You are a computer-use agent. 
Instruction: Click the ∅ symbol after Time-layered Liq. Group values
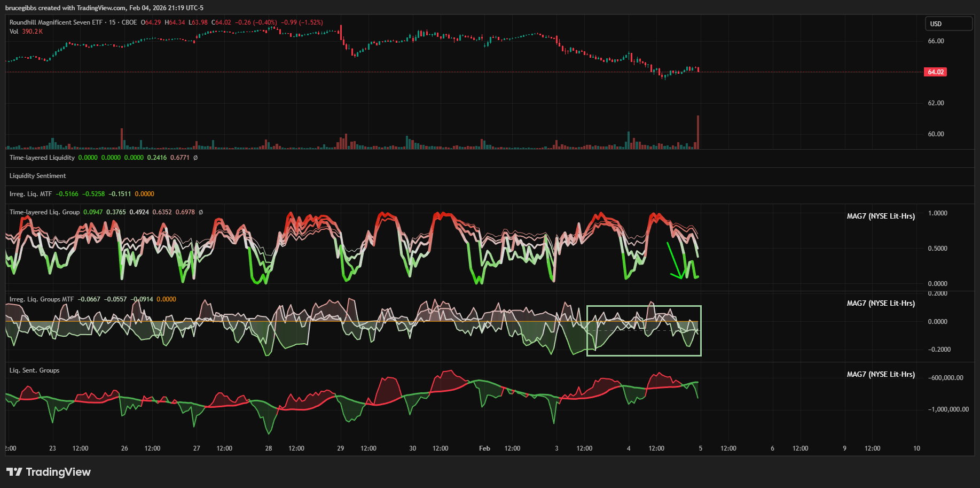tap(201, 212)
